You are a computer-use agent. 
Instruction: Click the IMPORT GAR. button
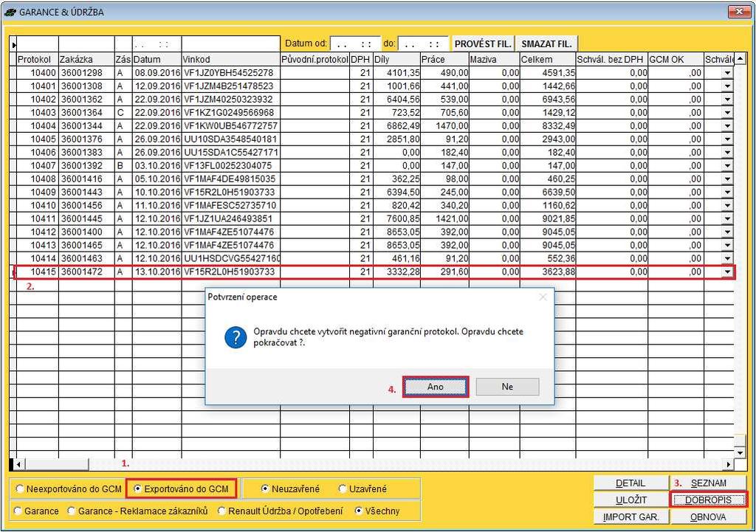pos(630,517)
